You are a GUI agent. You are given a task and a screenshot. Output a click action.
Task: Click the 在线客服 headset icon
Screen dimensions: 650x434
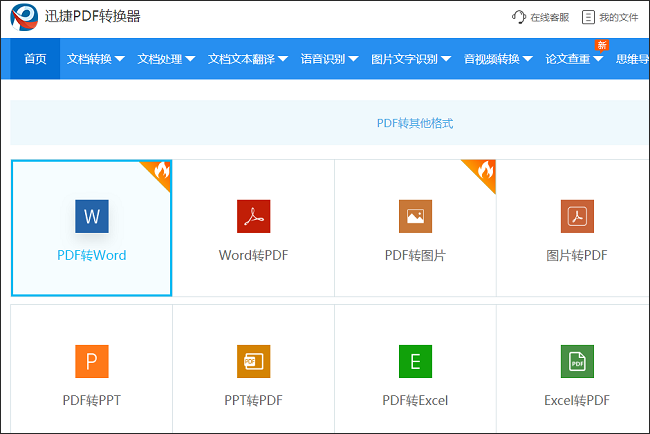click(519, 17)
